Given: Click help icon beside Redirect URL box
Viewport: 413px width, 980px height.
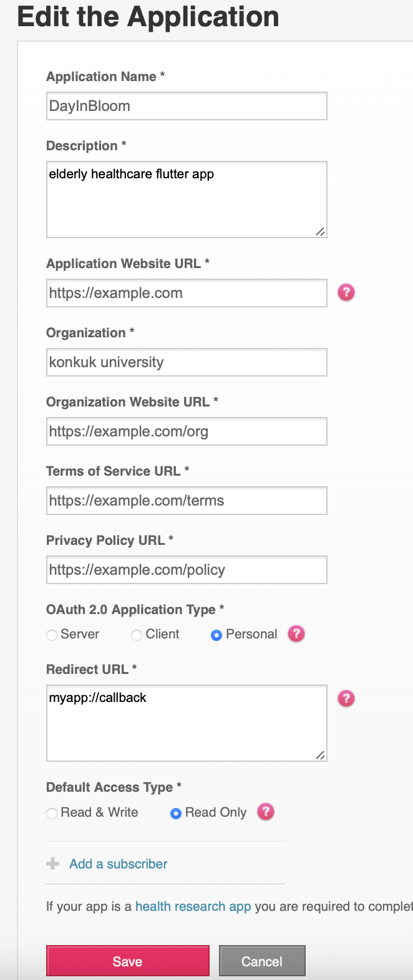Looking at the screenshot, I should 346,698.
